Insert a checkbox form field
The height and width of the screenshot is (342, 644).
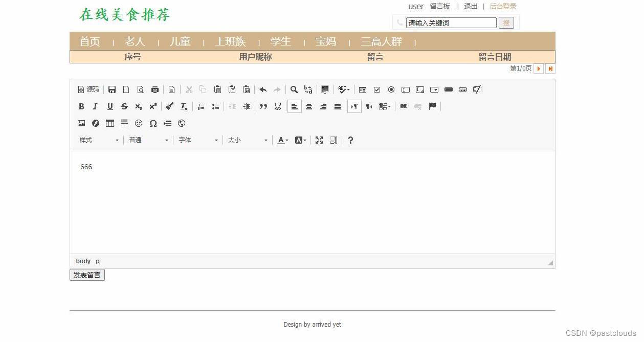coord(377,89)
